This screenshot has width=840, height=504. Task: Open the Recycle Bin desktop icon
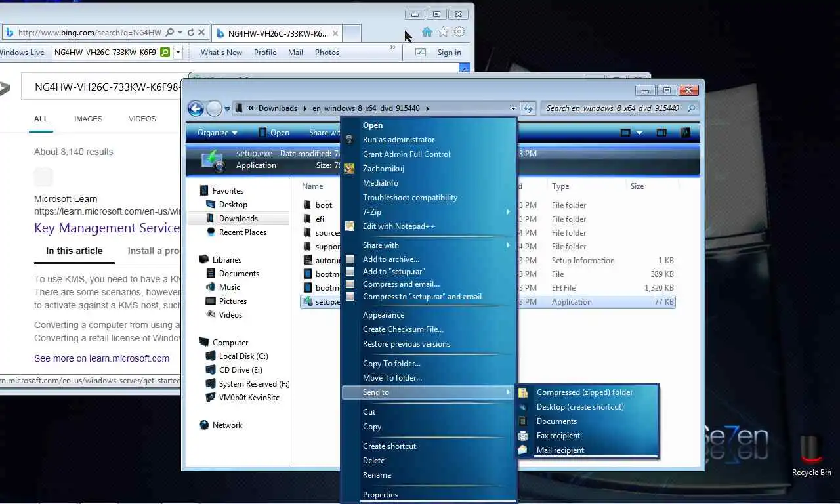pyautogui.click(x=812, y=455)
